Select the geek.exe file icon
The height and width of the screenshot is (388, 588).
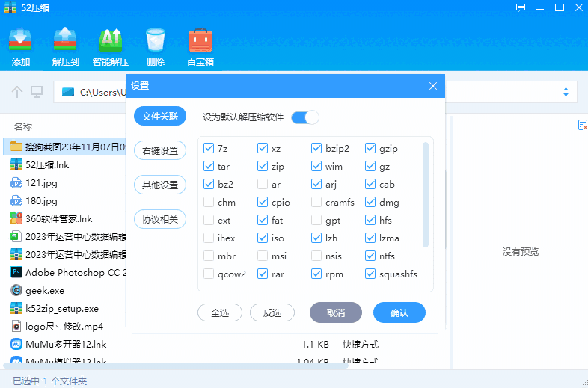(x=16, y=290)
